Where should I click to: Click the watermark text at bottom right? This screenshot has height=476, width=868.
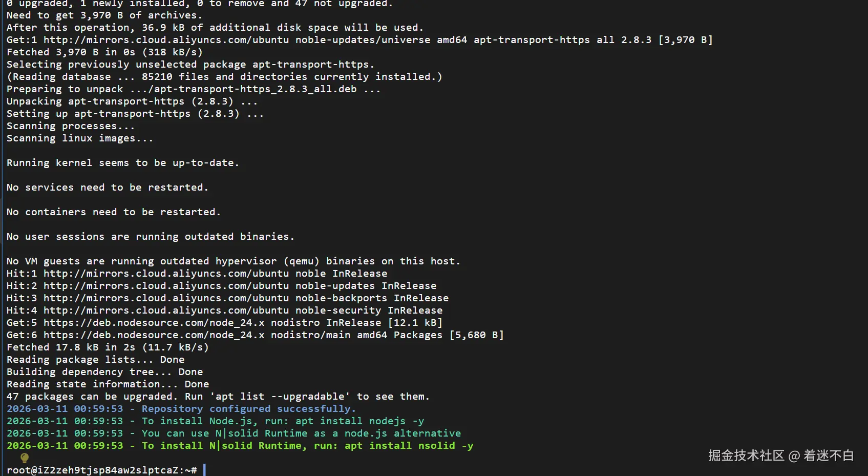780,456
